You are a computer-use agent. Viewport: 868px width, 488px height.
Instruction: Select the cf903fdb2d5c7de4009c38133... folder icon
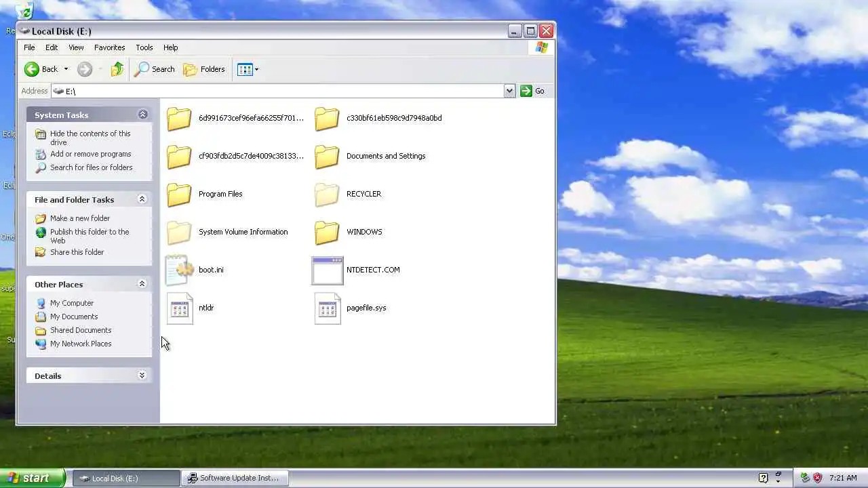click(179, 156)
